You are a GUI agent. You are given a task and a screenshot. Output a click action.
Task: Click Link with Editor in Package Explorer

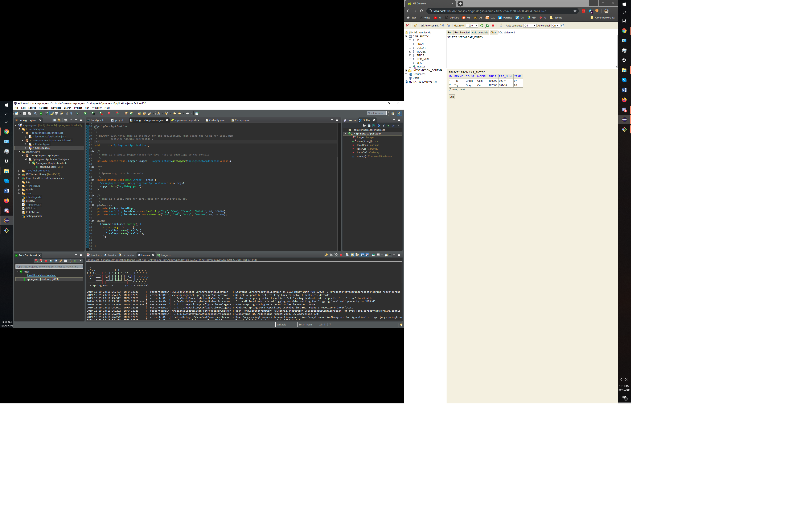(59, 120)
